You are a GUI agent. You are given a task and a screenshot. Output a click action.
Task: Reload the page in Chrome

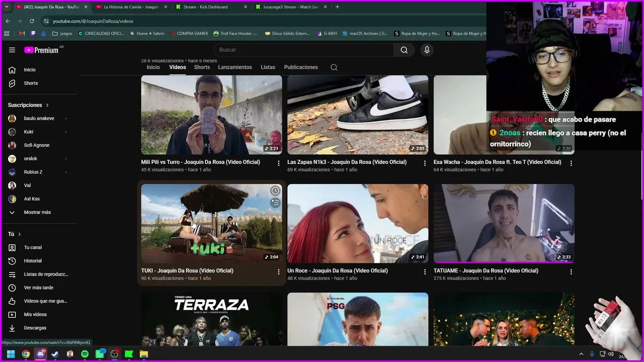(32, 21)
